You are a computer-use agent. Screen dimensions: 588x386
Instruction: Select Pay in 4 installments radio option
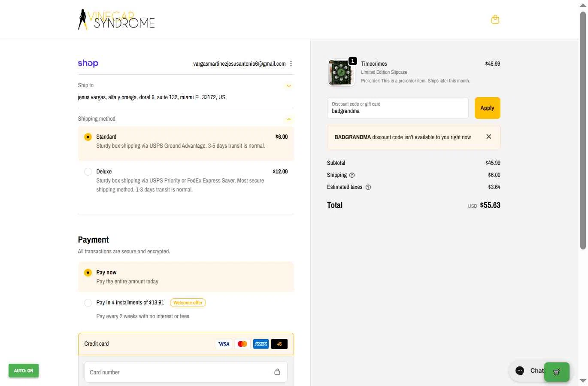[x=88, y=303]
